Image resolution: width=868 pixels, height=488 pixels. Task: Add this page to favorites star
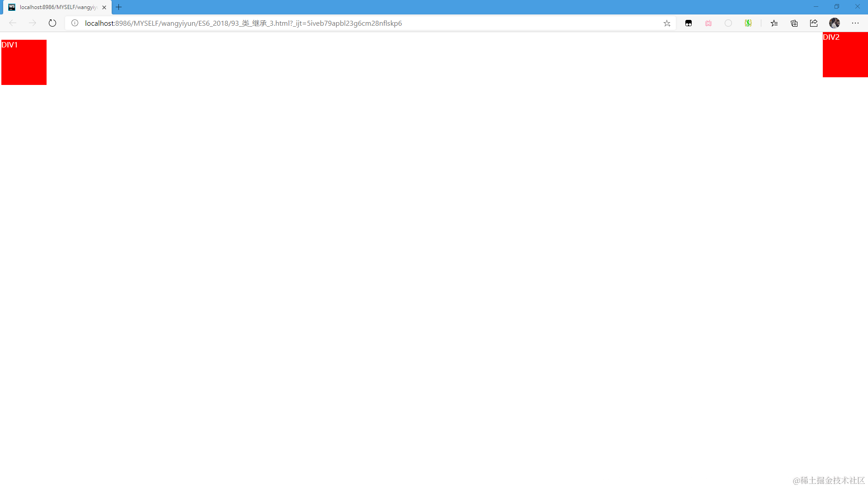[x=667, y=23]
